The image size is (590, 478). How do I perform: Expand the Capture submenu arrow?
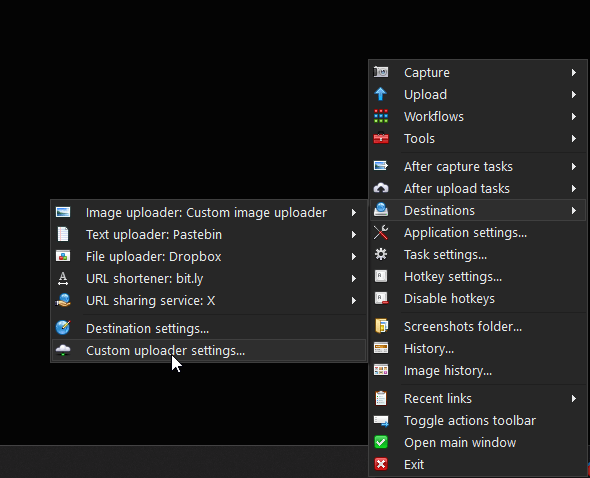click(573, 72)
